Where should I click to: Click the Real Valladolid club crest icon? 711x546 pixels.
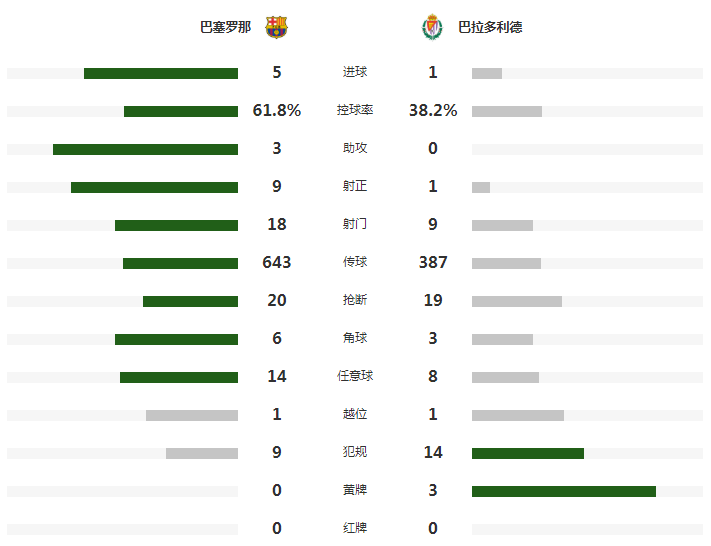click(432, 27)
